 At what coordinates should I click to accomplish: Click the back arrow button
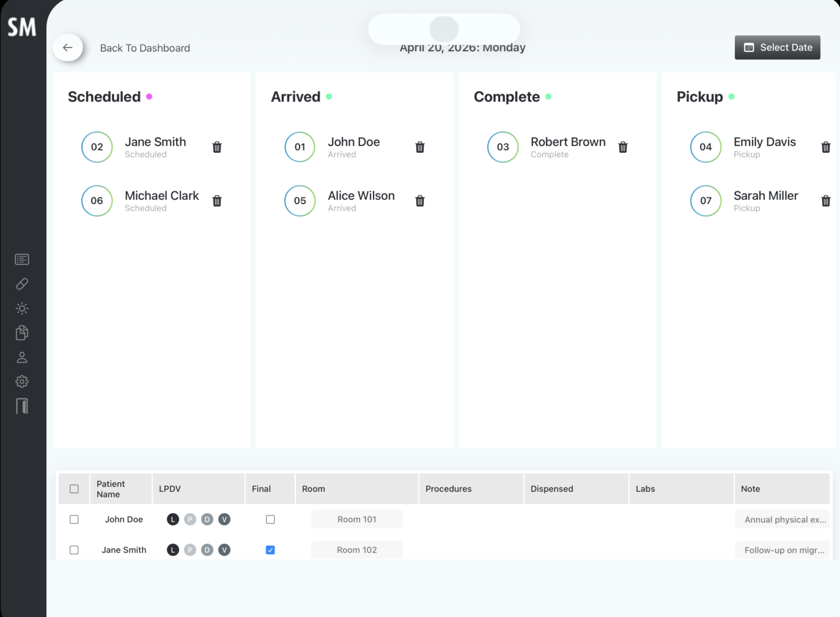click(x=68, y=48)
